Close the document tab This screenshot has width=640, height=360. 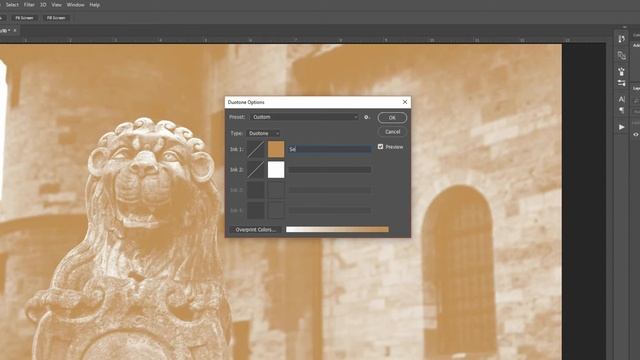pyautogui.click(x=15, y=30)
